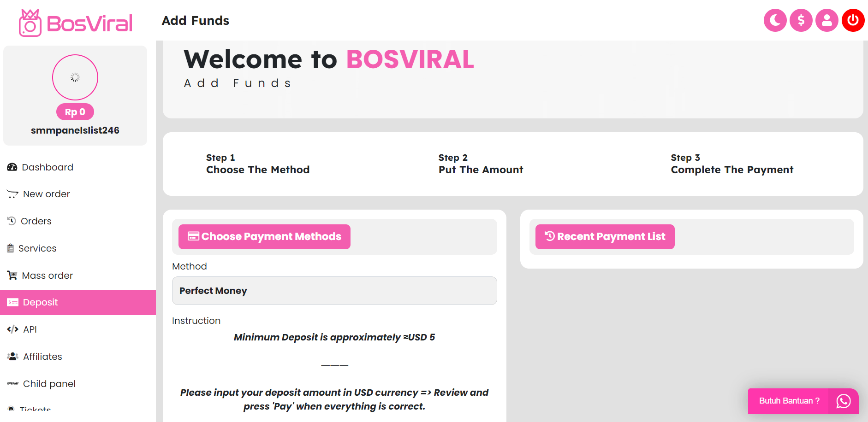The image size is (868, 422).
Task: Select the Dashboard speedometer icon
Action: click(x=12, y=167)
